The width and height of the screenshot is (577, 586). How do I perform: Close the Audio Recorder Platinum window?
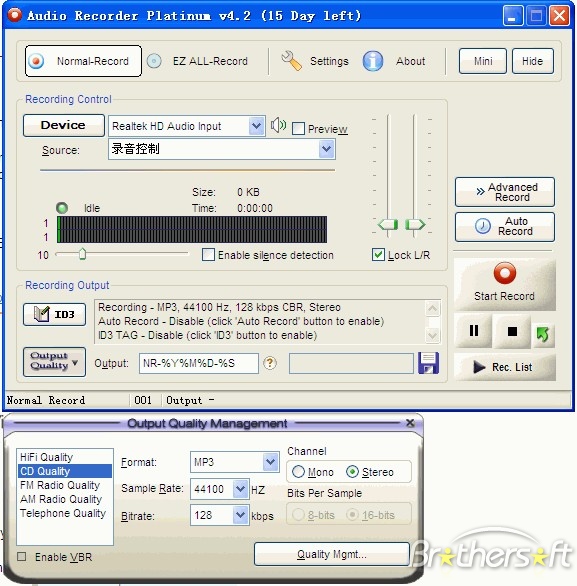click(x=559, y=16)
